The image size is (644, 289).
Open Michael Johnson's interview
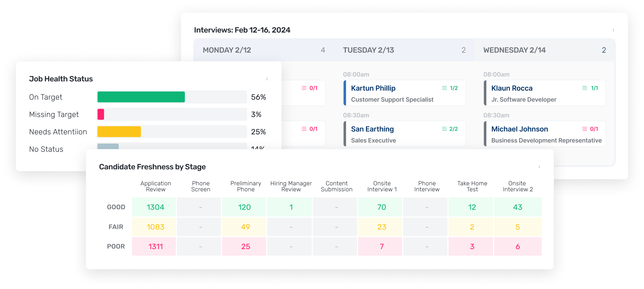519,129
